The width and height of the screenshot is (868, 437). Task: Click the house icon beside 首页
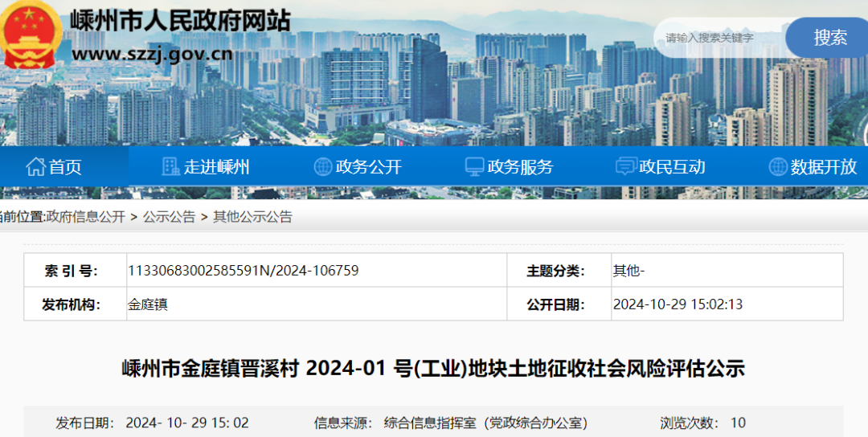35,167
